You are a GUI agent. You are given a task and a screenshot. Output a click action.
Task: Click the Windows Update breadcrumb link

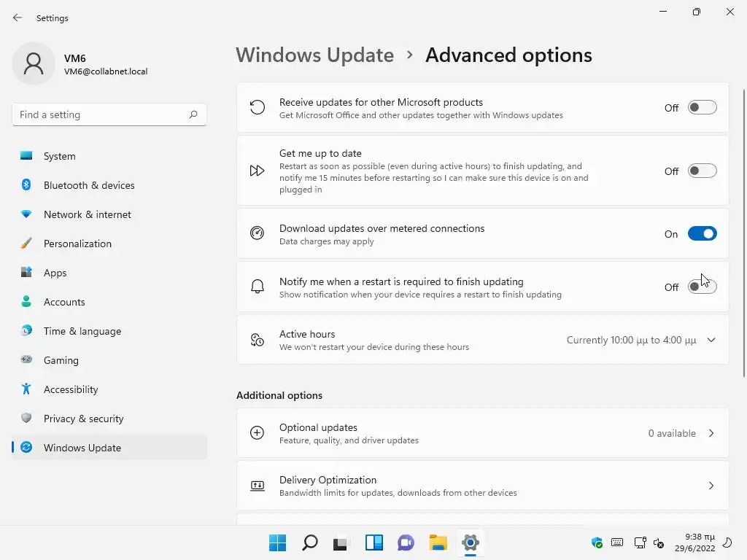click(x=315, y=55)
